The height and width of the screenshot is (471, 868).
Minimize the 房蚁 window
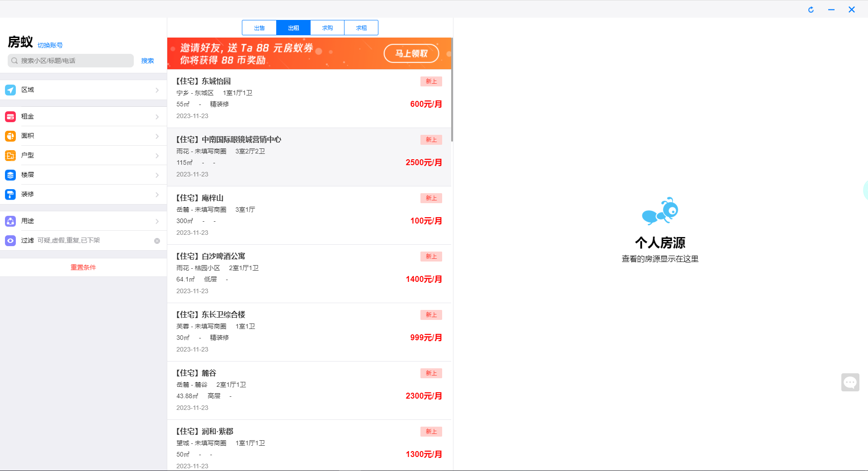coord(831,10)
